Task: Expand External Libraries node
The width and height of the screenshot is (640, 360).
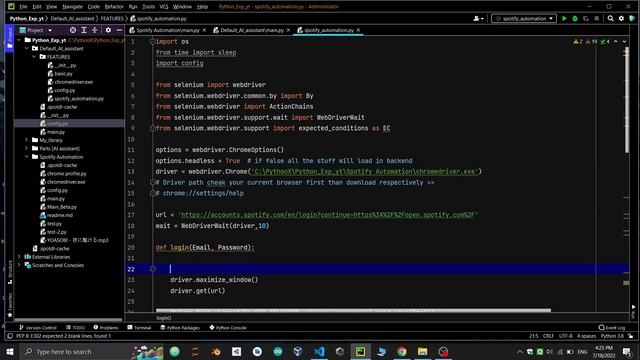Action: pyautogui.click(x=19, y=257)
